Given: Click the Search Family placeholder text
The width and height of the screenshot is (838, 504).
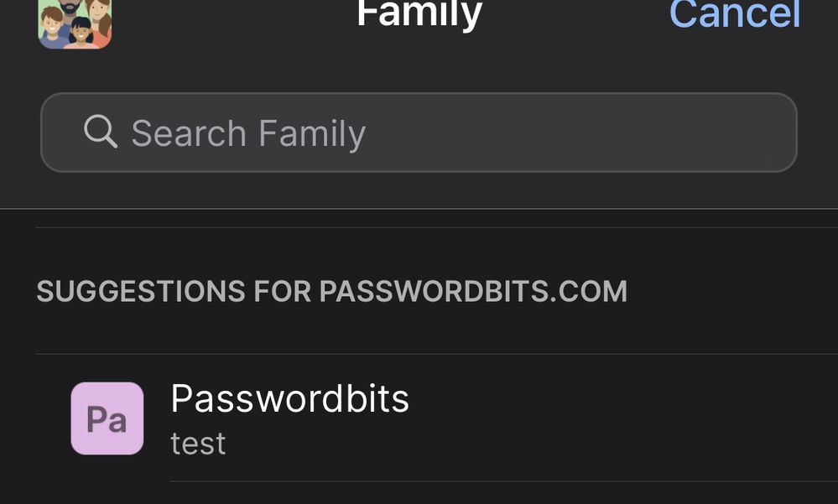Looking at the screenshot, I should tap(248, 133).
